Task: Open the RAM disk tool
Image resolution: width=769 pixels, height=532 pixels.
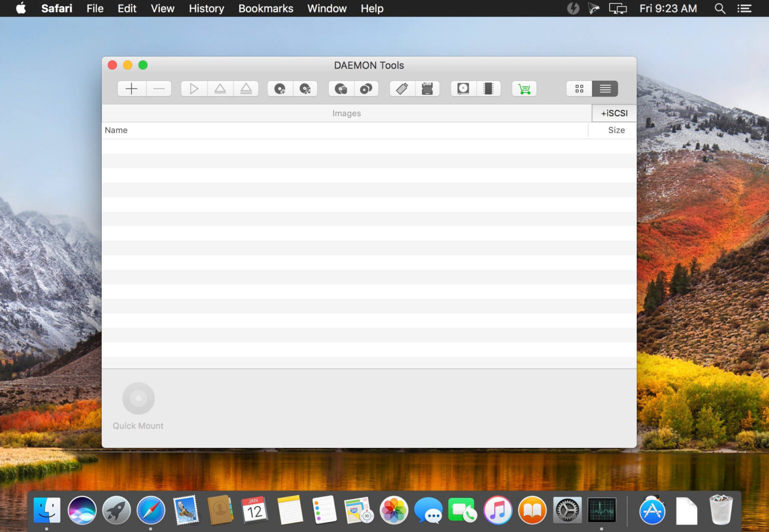Action: coord(490,89)
